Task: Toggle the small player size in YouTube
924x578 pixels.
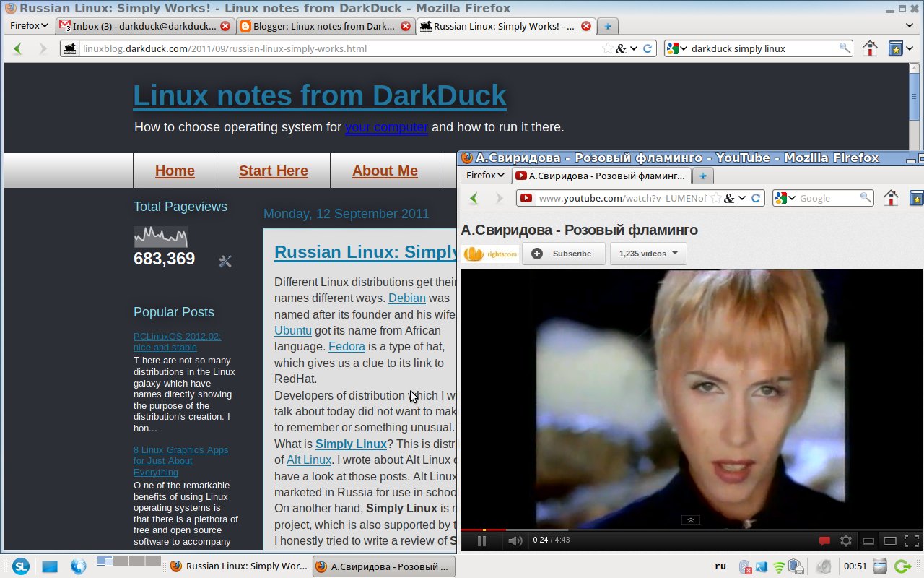Action: [x=869, y=540]
